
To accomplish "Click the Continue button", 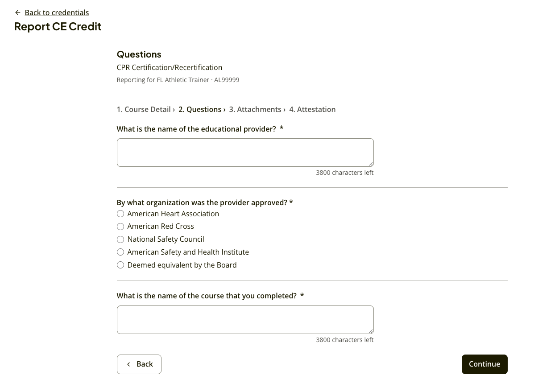I will 484,364.
